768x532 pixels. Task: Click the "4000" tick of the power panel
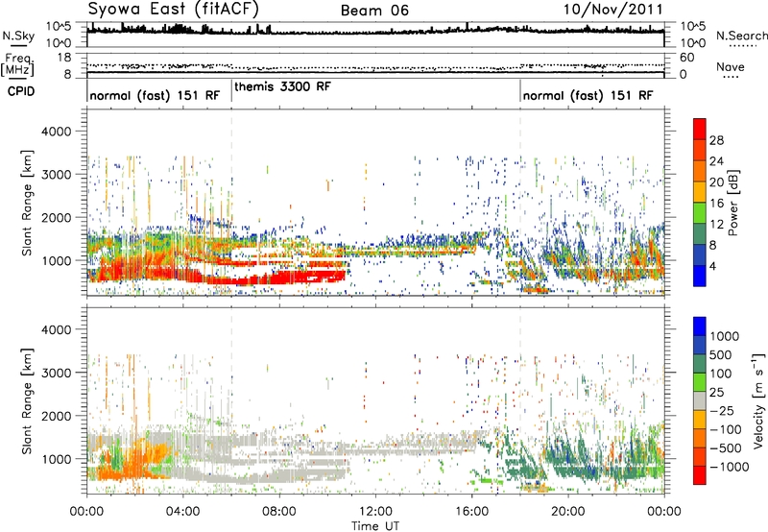(56, 132)
